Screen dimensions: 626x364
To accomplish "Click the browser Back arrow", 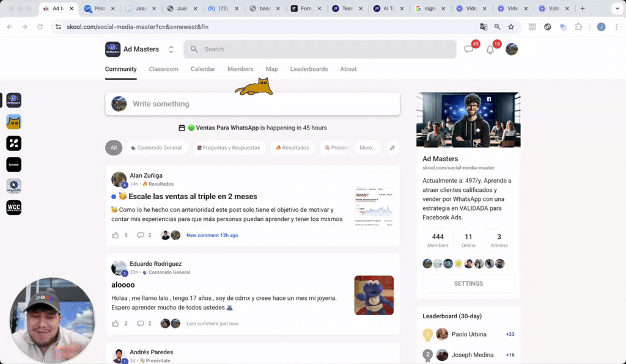I will [x=10, y=27].
